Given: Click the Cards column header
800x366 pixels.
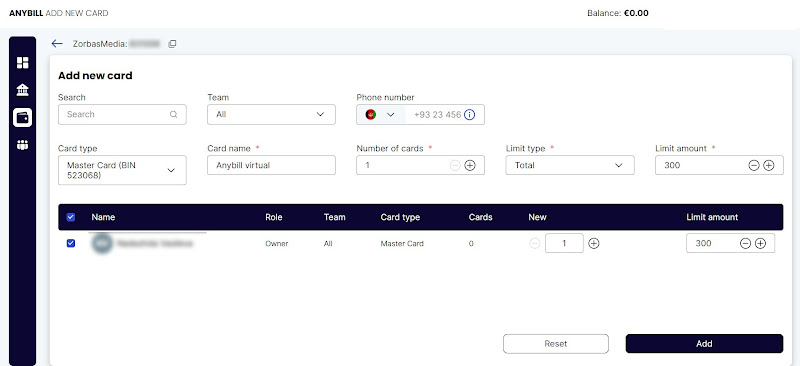Looking at the screenshot, I should [x=480, y=217].
